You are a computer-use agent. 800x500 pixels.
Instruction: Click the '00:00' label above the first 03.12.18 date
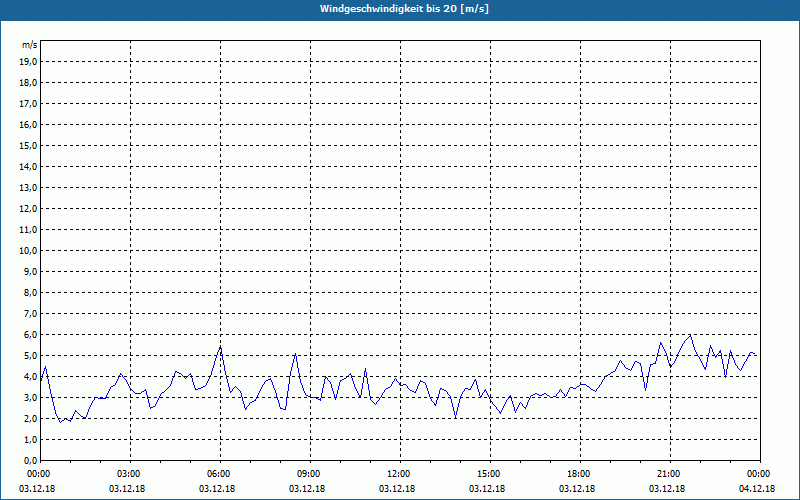tap(41, 474)
